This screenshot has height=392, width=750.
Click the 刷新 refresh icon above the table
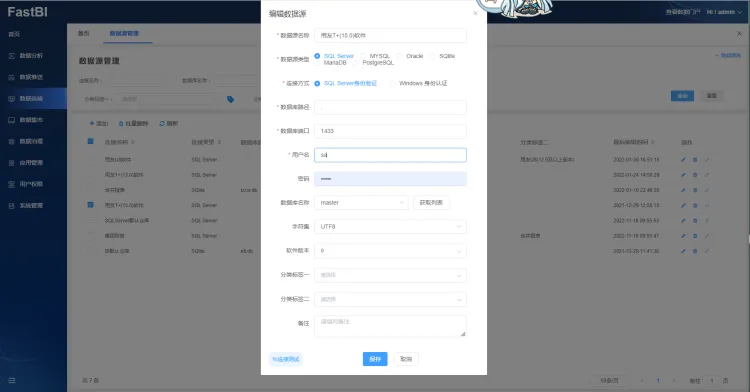[162, 123]
